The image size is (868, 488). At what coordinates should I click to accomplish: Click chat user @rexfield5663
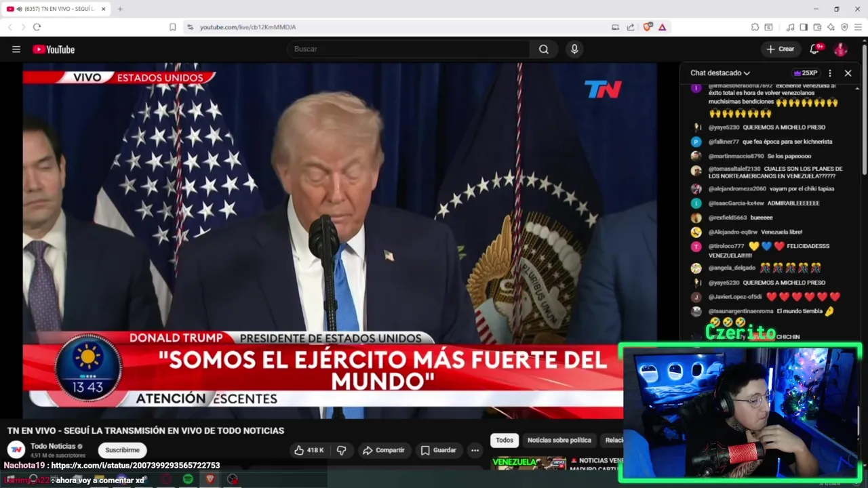pos(728,218)
